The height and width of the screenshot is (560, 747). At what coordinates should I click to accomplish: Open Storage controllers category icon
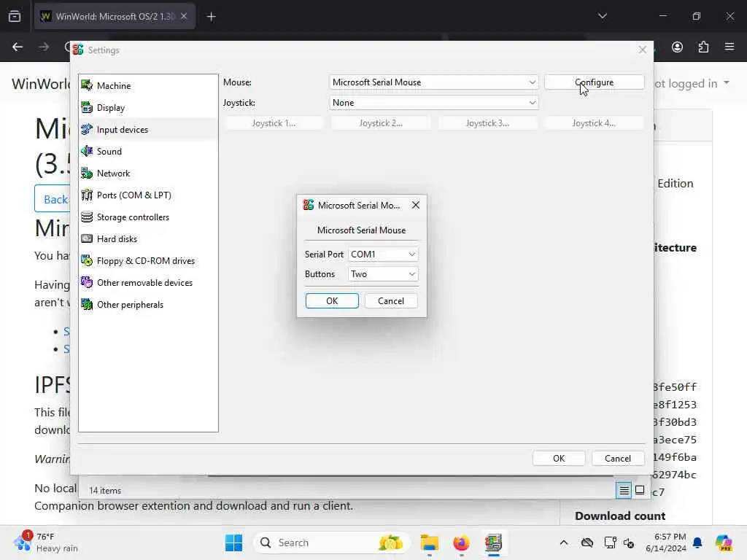click(x=87, y=217)
